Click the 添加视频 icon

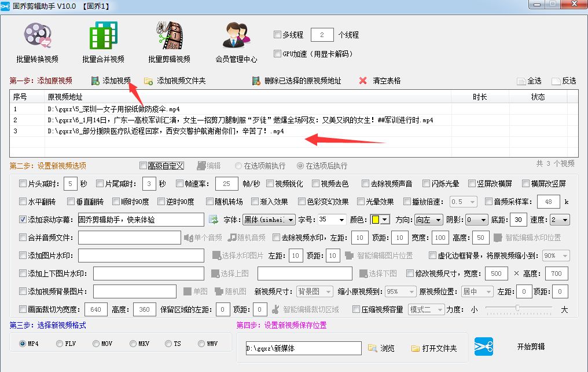(x=95, y=81)
